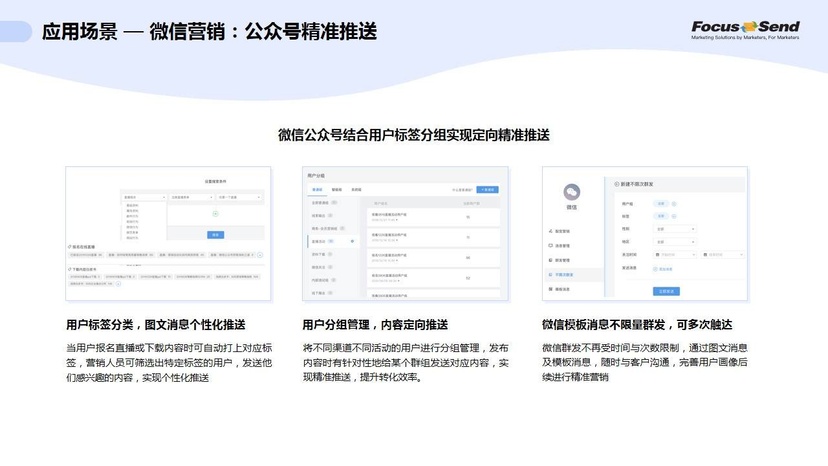
Task: Open the leftmost search condition dropdown
Action: tap(144, 197)
